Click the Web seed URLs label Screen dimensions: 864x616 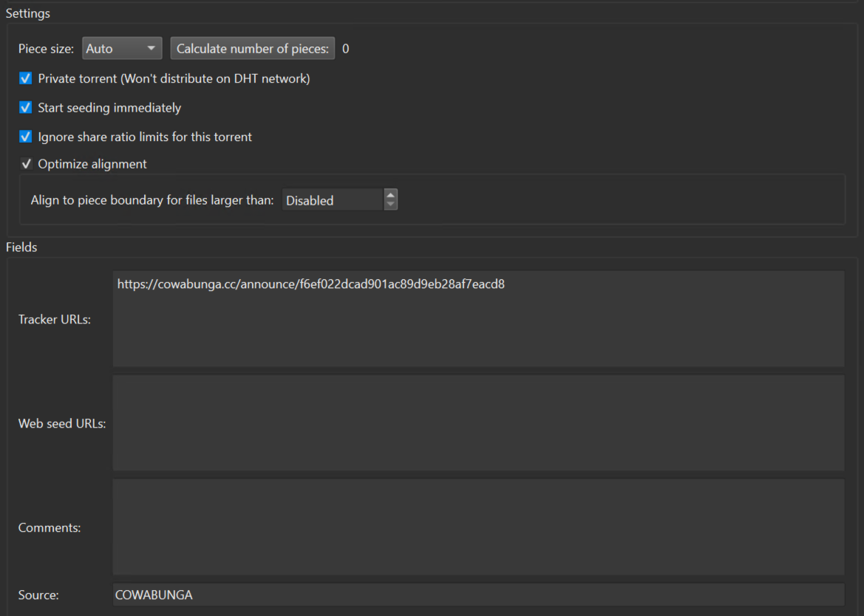tap(62, 424)
